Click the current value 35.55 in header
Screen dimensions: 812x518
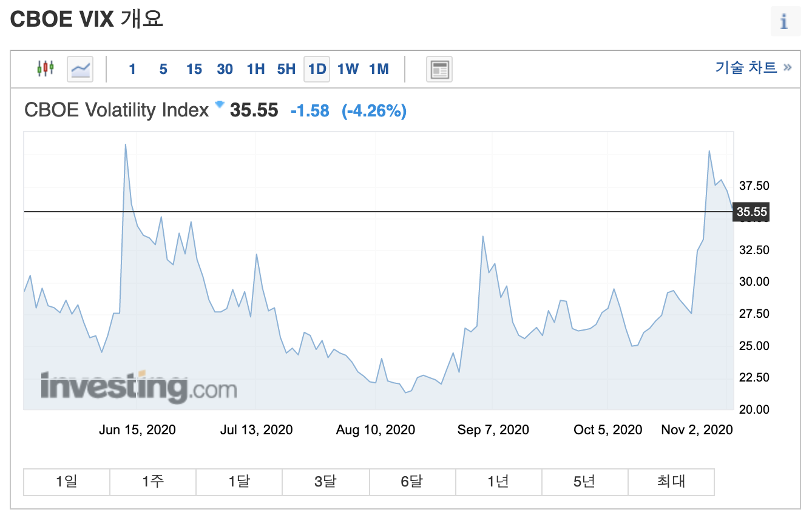point(254,110)
